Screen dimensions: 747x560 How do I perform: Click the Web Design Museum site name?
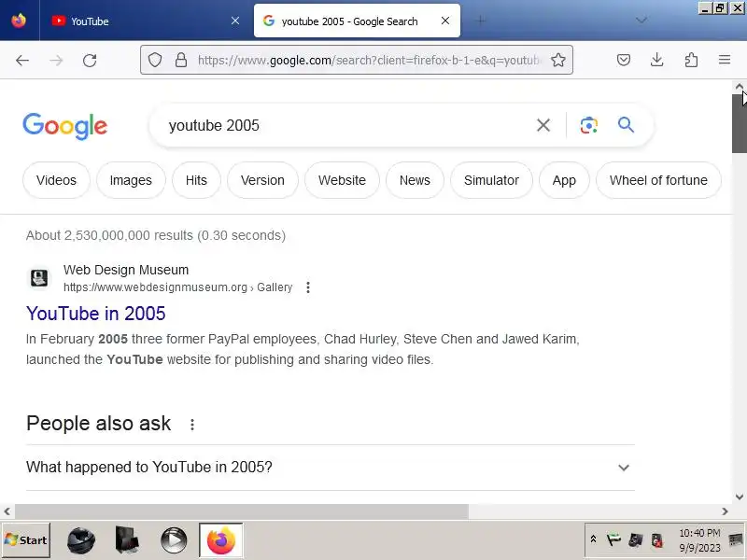point(126,270)
